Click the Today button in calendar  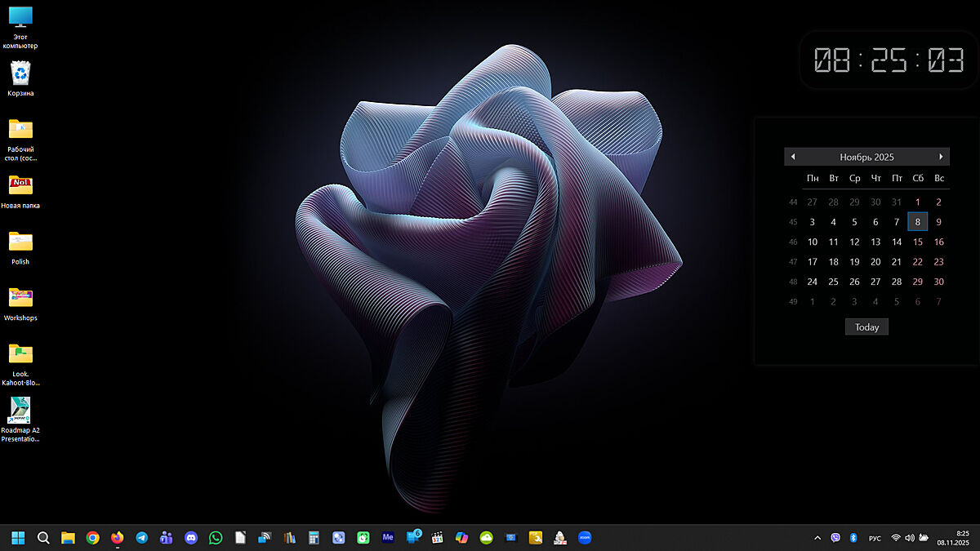tap(866, 327)
